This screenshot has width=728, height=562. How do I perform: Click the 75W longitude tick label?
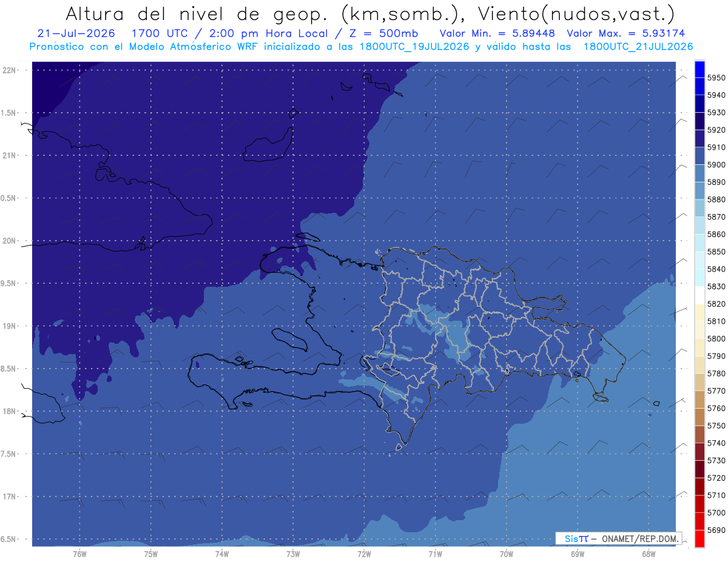151,554
